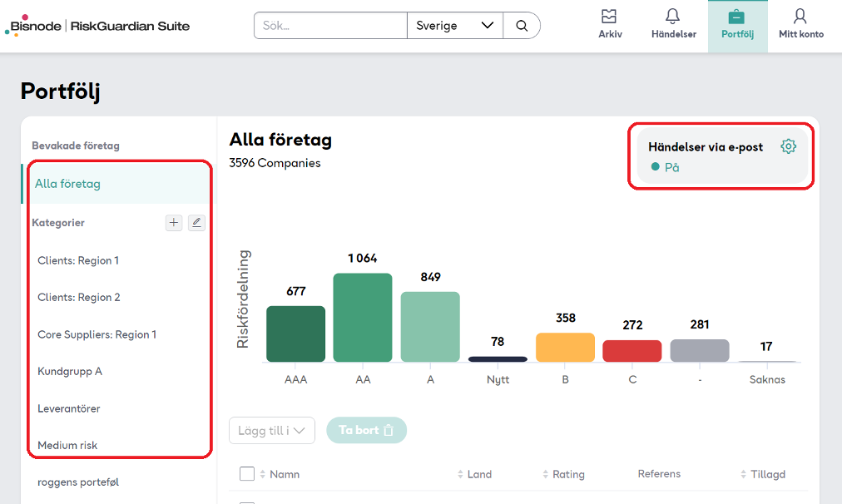Sort the table by the Rating column
Screen dimensions: 842x504
563,474
